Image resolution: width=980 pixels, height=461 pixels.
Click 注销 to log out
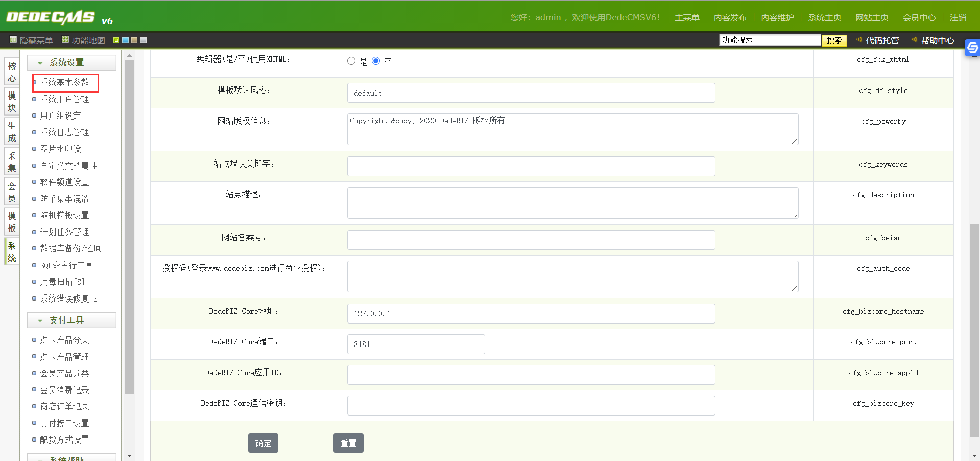click(958, 18)
